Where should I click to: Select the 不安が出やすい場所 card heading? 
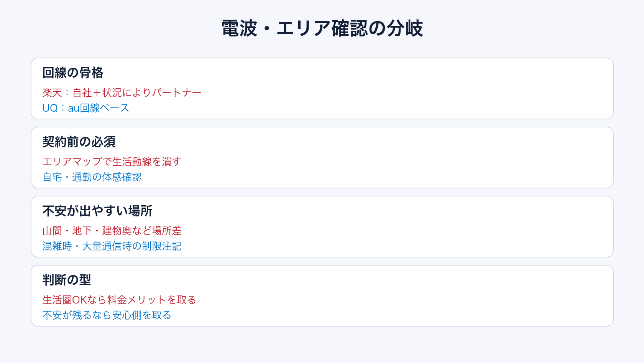[97, 211]
